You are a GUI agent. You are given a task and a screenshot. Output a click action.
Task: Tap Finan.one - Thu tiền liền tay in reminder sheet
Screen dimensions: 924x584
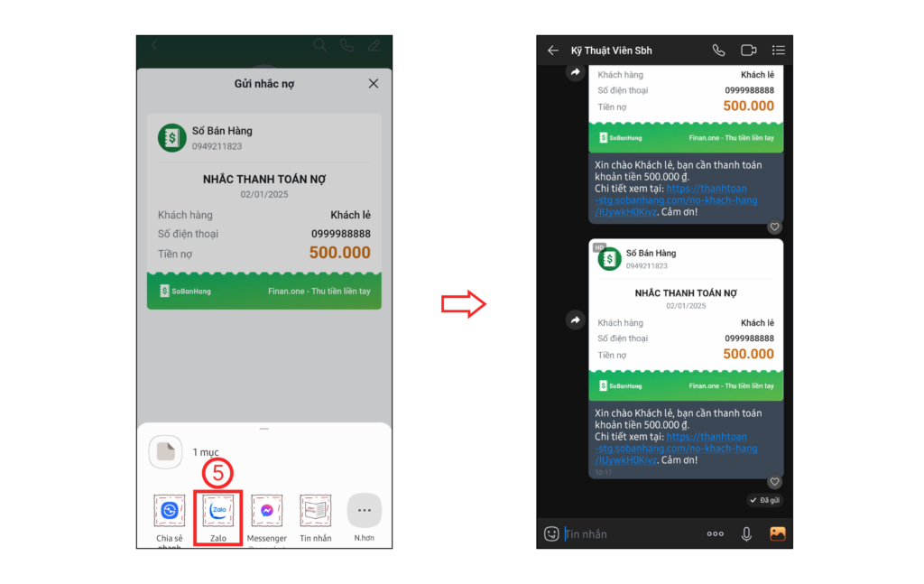(319, 292)
